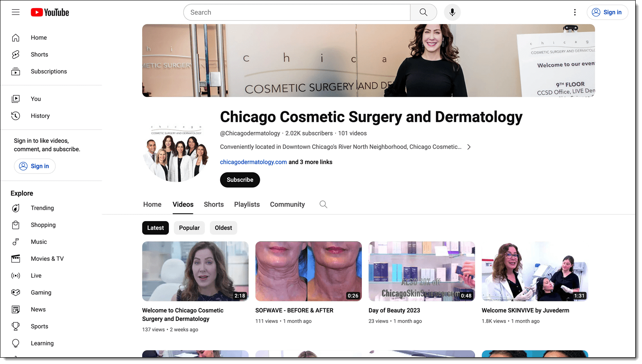The image size is (642, 364).
Task: Enable the Oldest sort filter
Action: point(223,228)
